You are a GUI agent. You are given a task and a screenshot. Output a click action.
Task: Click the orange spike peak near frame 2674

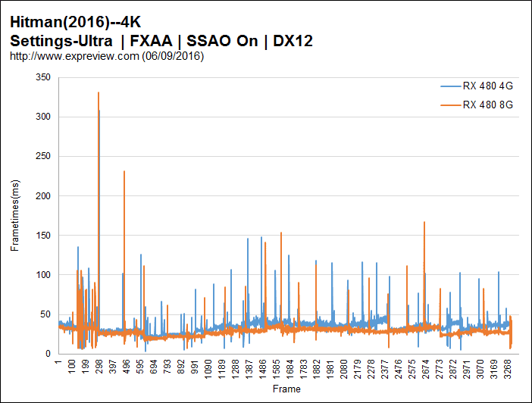424,223
